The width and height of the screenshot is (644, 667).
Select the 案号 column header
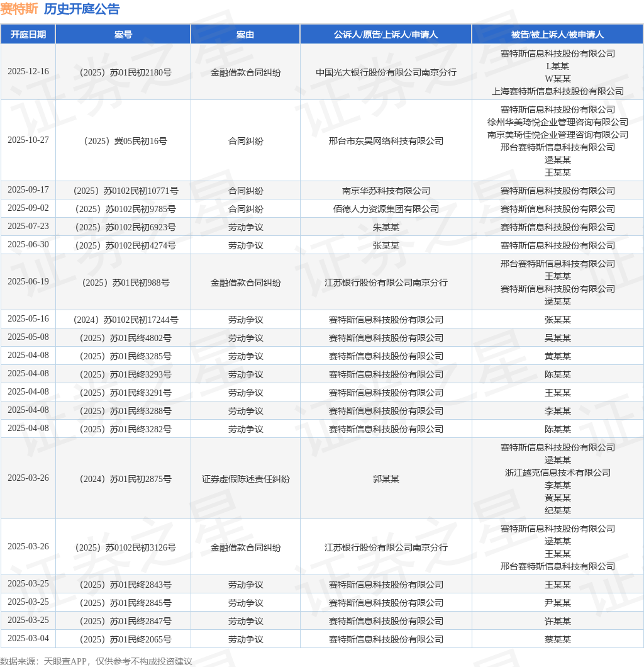[123, 35]
